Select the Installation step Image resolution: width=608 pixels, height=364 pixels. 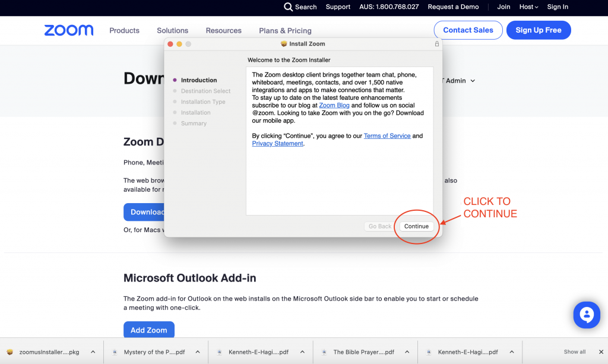coord(195,113)
